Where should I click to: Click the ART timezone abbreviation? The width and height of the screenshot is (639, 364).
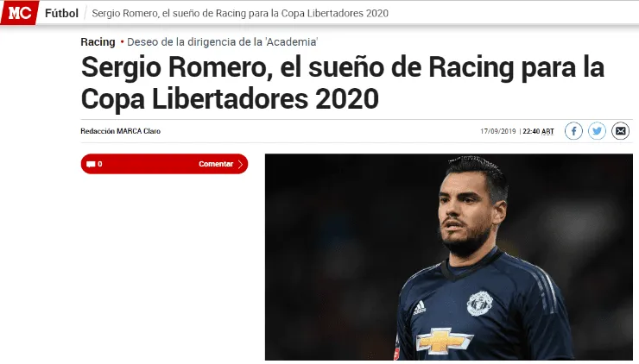[x=547, y=131]
